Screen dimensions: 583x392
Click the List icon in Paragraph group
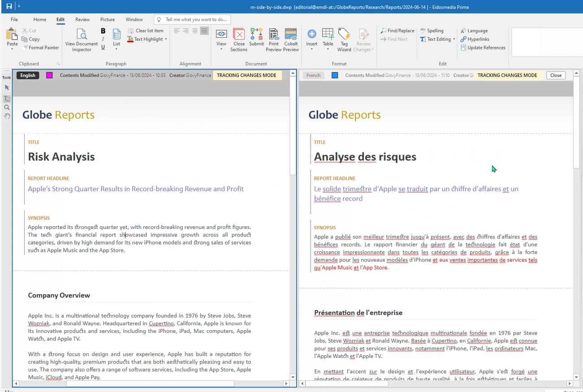(x=117, y=34)
